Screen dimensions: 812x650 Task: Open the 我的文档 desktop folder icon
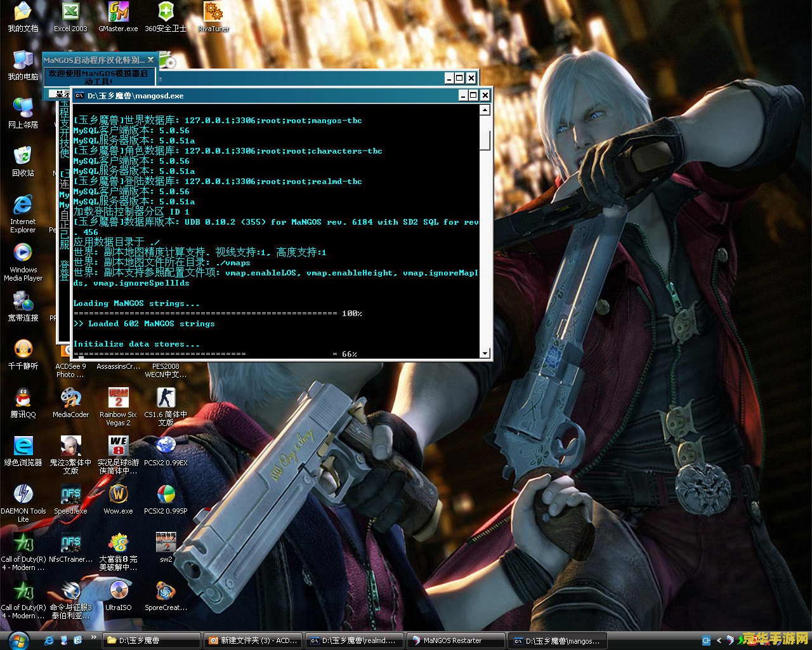(x=23, y=17)
